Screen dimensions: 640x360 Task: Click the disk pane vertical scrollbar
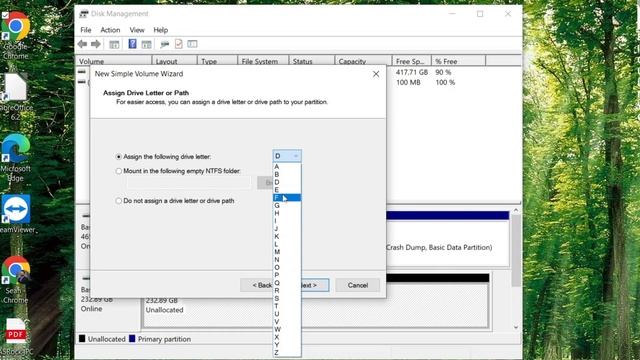coord(516,251)
